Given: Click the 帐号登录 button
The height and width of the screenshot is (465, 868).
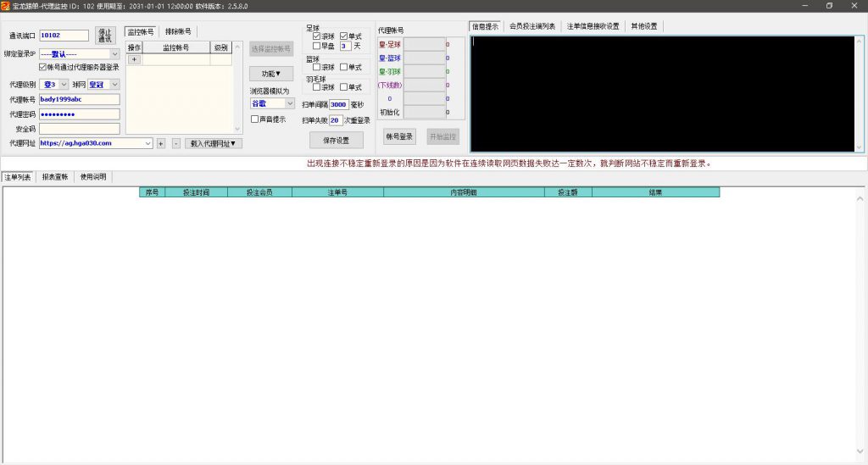Looking at the screenshot, I should tap(399, 136).
